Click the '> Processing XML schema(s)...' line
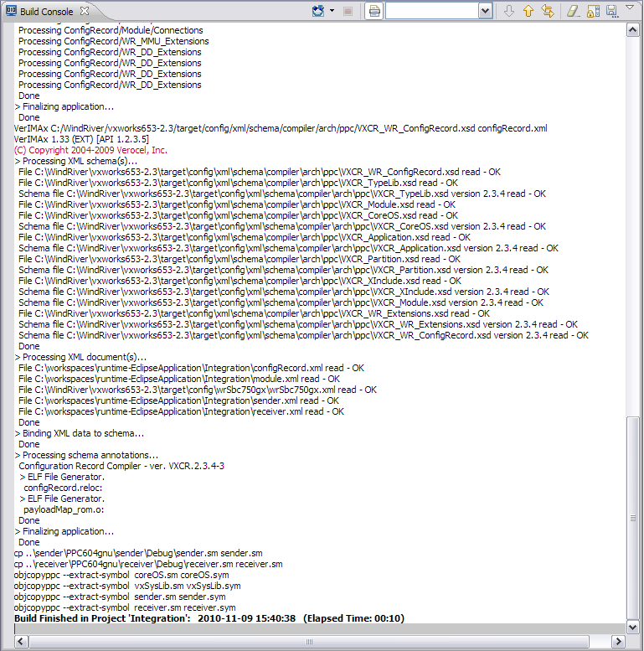The height and width of the screenshot is (651, 644). click(x=76, y=161)
